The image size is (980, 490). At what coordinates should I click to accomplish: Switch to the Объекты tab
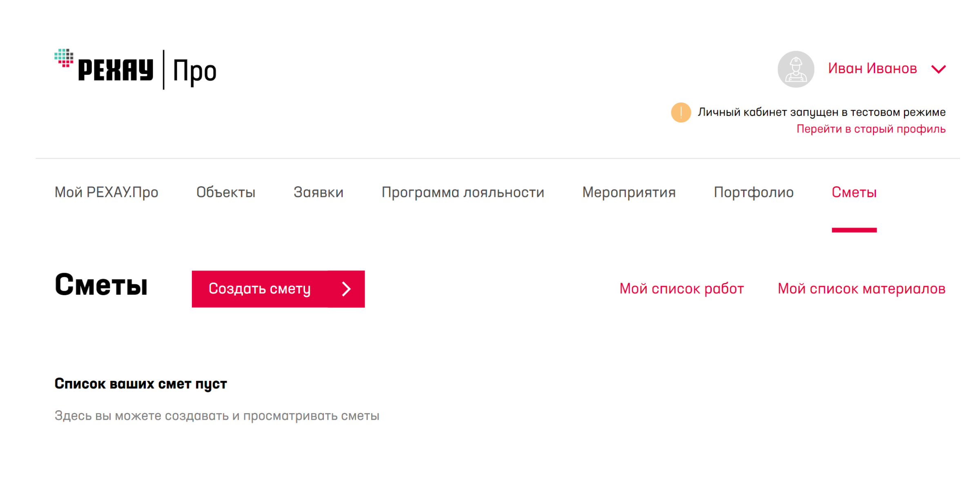[226, 192]
